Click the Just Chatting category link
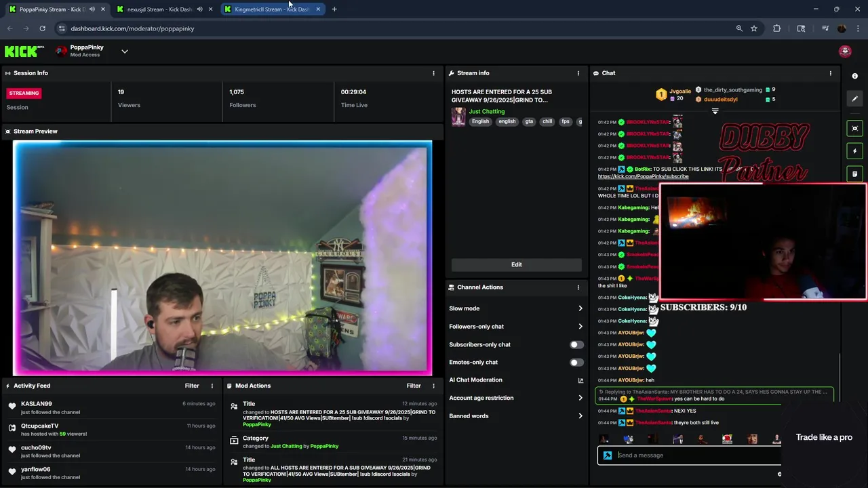The height and width of the screenshot is (488, 868). coord(487,112)
